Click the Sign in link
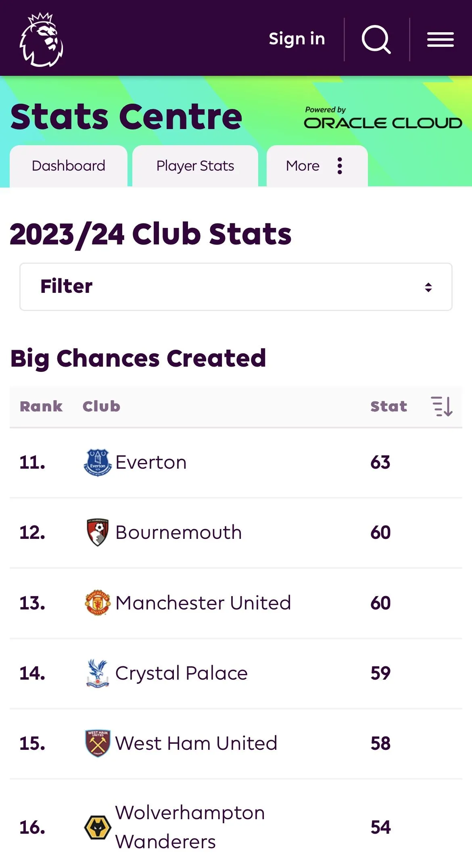This screenshot has width=472, height=868. (297, 39)
